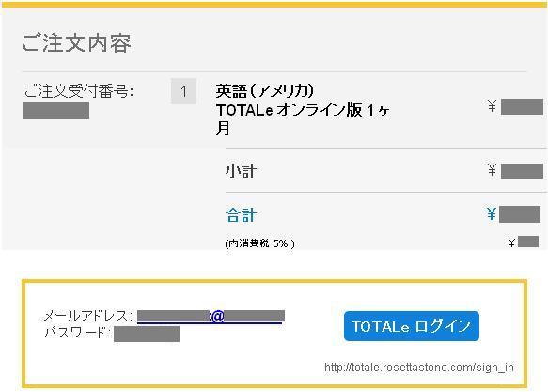Open the redacted email address link

point(211,317)
